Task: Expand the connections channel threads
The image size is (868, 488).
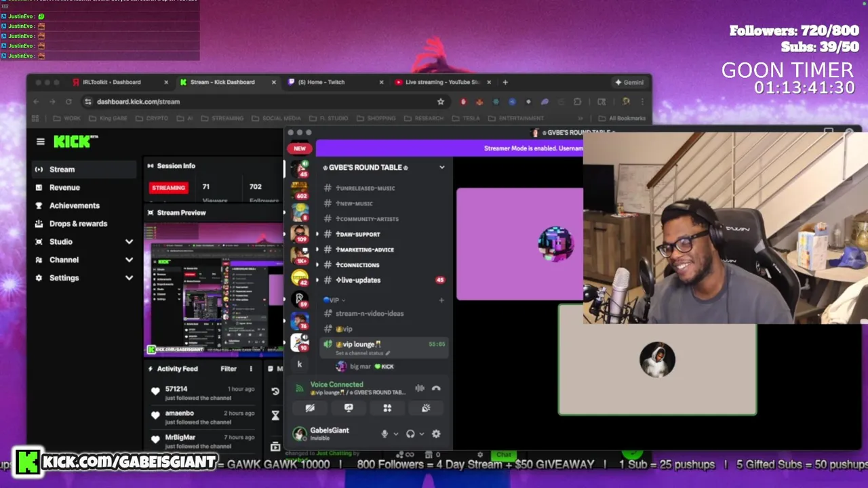Action: click(317, 265)
